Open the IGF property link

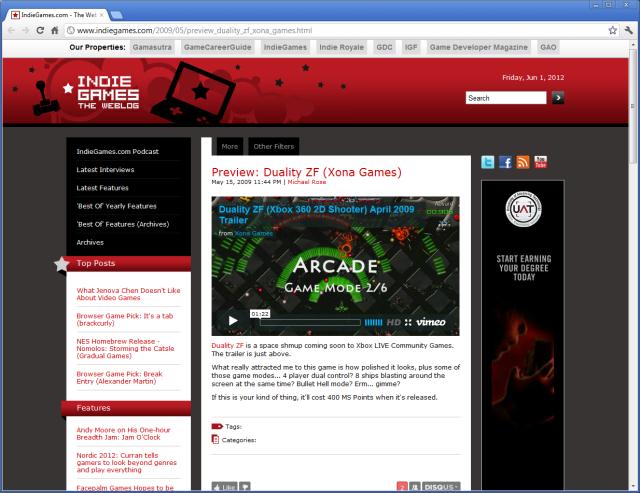(411, 47)
